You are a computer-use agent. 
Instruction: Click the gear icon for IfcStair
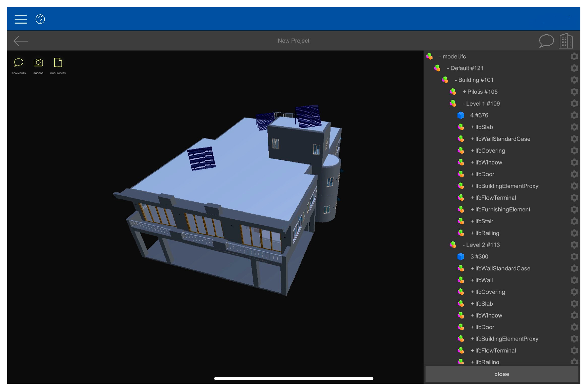[574, 221]
